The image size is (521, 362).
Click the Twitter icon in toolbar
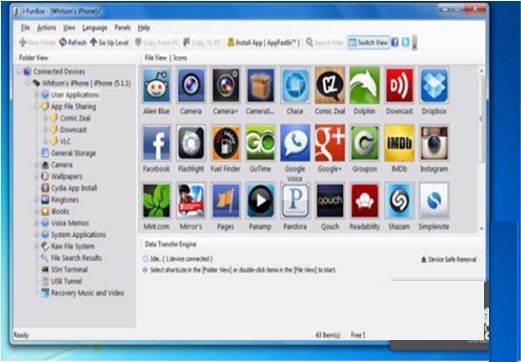click(405, 42)
